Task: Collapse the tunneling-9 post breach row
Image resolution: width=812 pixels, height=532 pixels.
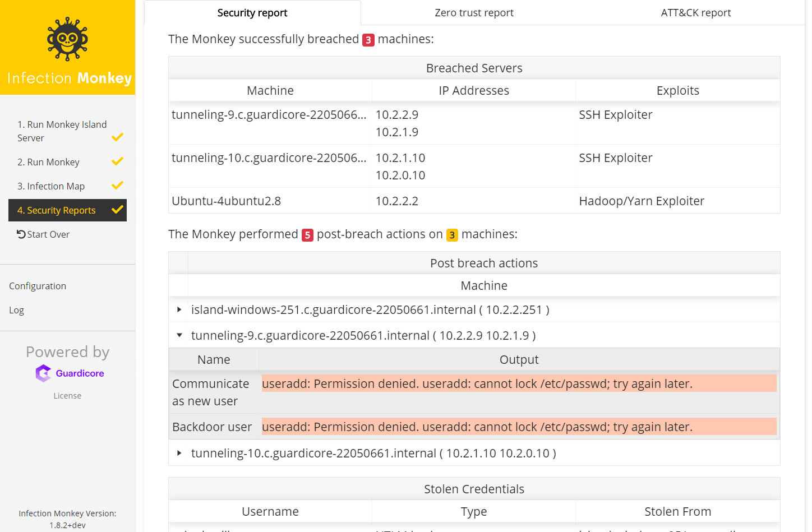Action: (179, 336)
